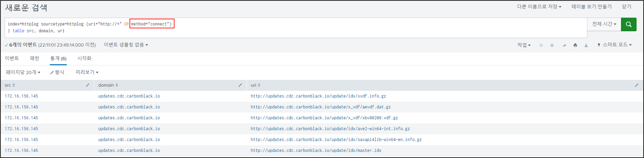Open the savapi4lib-win64-en.info.gz uri link
Viewport: 644px width, 158px height.
click(x=336, y=140)
